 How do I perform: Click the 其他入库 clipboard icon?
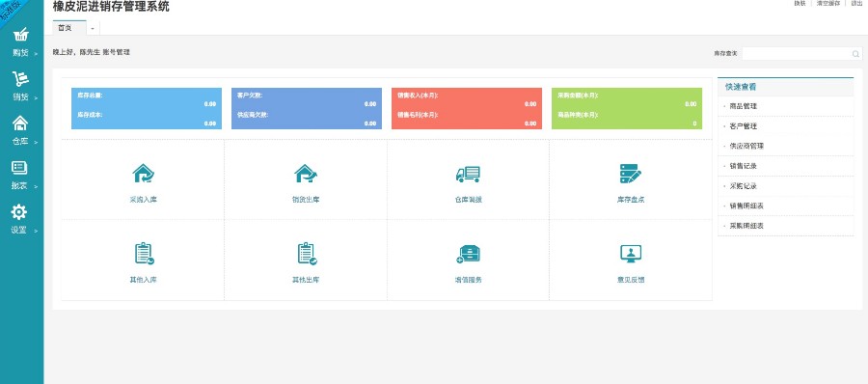[144, 253]
